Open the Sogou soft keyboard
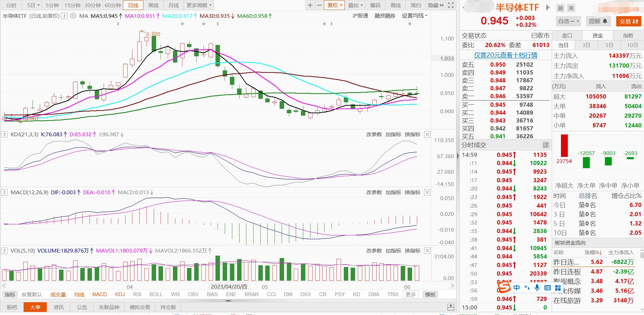Screen dimensions: 644x315 tap(548, 288)
